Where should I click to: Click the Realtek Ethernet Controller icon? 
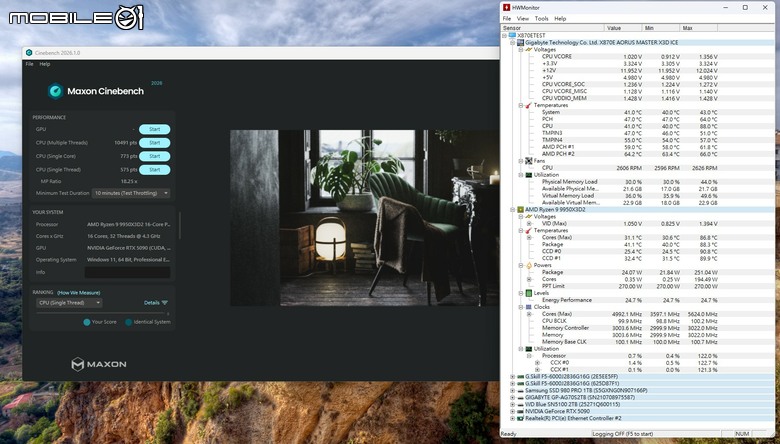pos(520,419)
